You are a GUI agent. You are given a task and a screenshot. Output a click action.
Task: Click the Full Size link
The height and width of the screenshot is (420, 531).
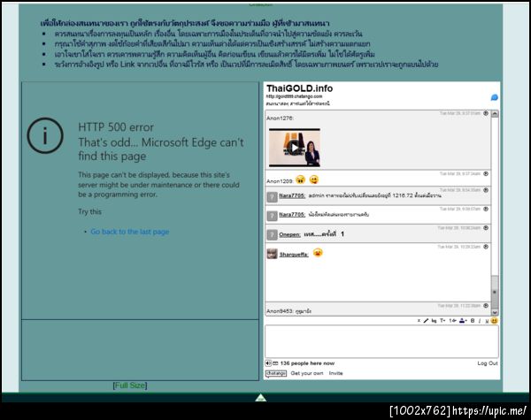[130, 386]
